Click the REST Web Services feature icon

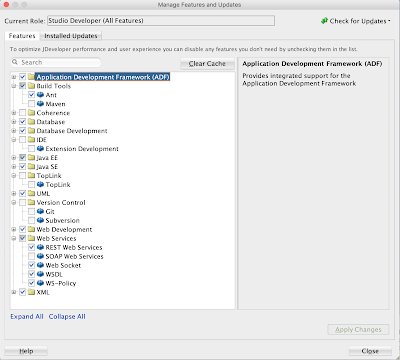coord(40,248)
